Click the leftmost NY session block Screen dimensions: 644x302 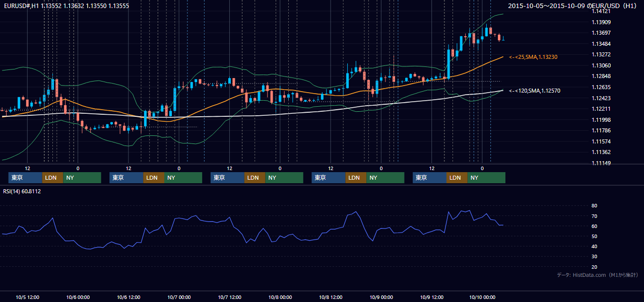[82, 178]
